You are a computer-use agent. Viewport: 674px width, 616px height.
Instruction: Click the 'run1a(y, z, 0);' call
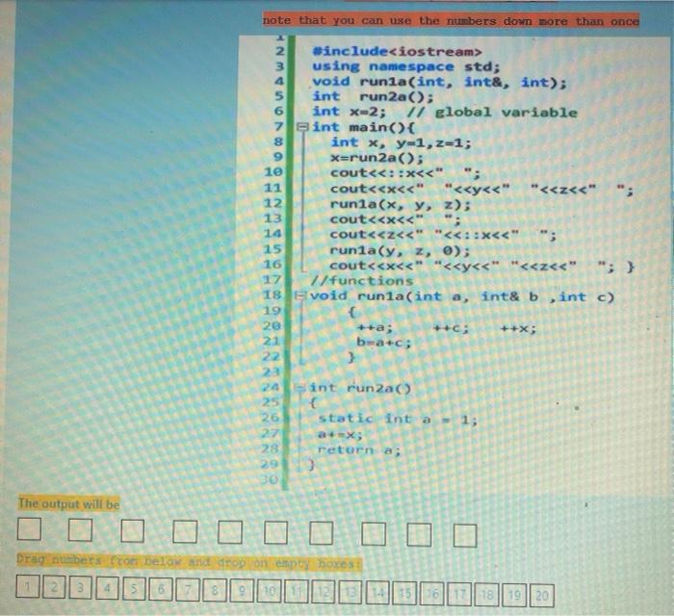click(400, 250)
